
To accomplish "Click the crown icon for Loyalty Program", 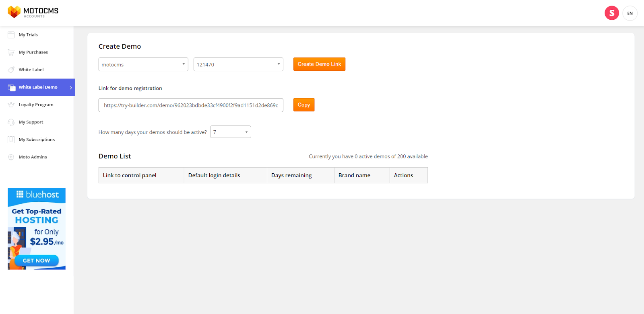I will point(11,105).
